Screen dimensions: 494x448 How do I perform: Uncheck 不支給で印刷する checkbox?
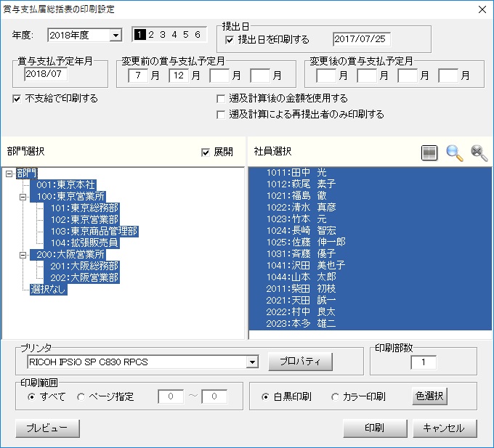pyautogui.click(x=17, y=99)
